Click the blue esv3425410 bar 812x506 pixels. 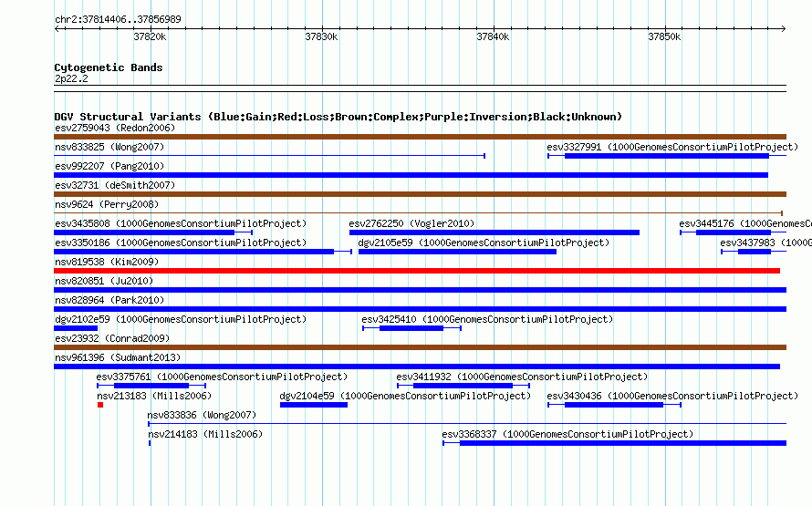point(411,328)
